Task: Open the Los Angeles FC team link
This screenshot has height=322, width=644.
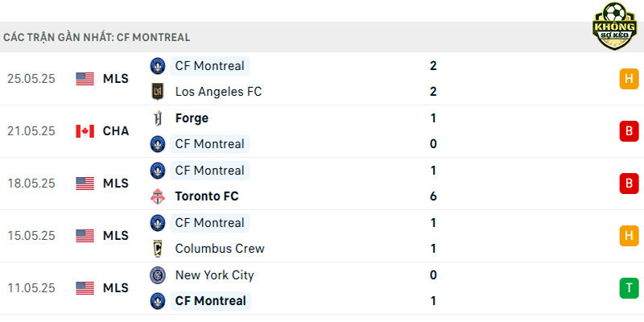Action: 218,92
